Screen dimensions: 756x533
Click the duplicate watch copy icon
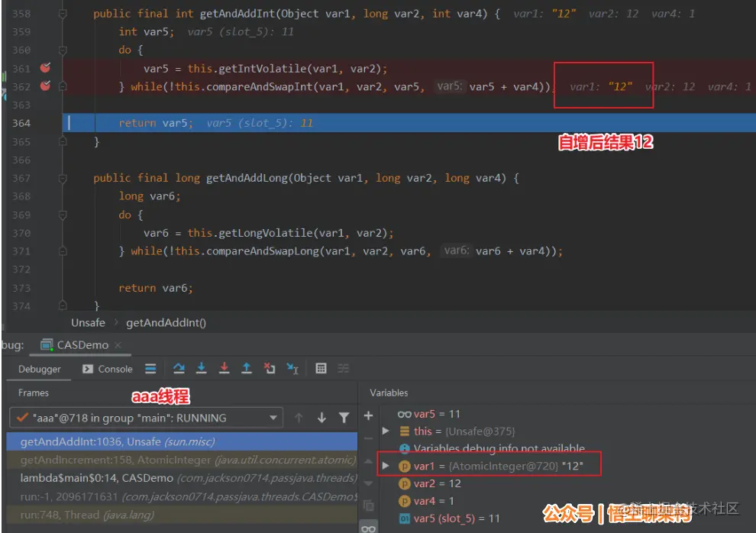point(368,506)
